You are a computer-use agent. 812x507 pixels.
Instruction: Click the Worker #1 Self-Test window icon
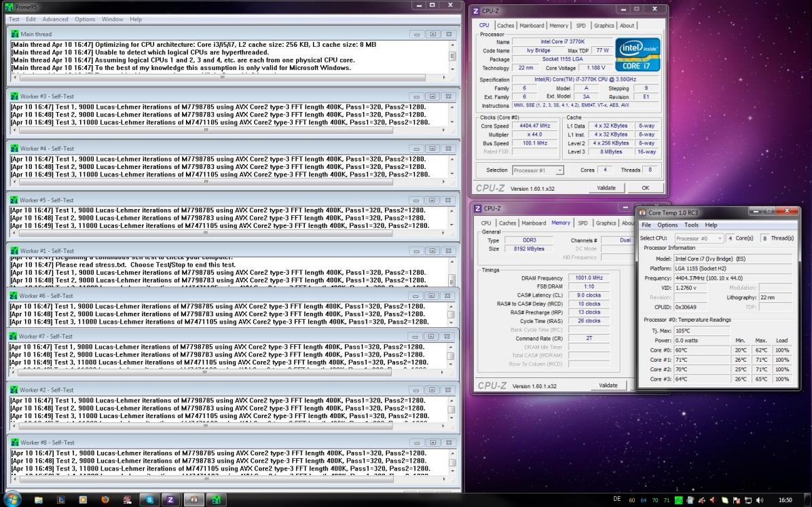[x=14, y=250]
